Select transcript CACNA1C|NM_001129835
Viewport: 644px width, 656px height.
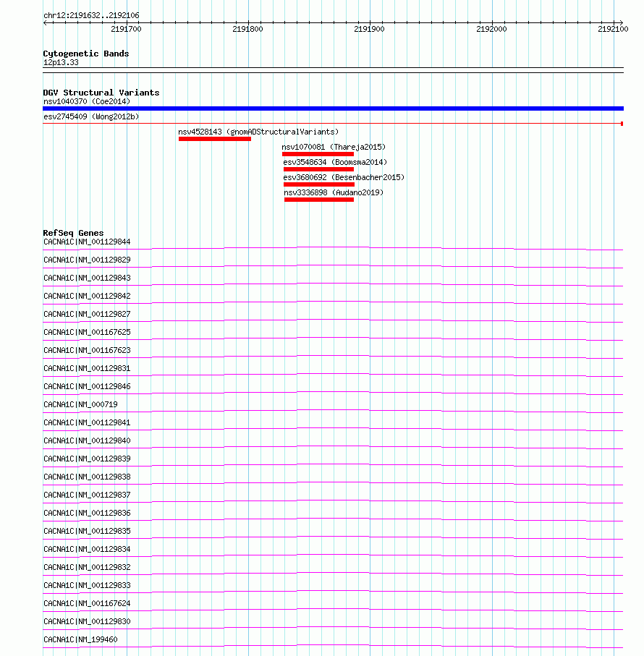pyautogui.click(x=87, y=532)
